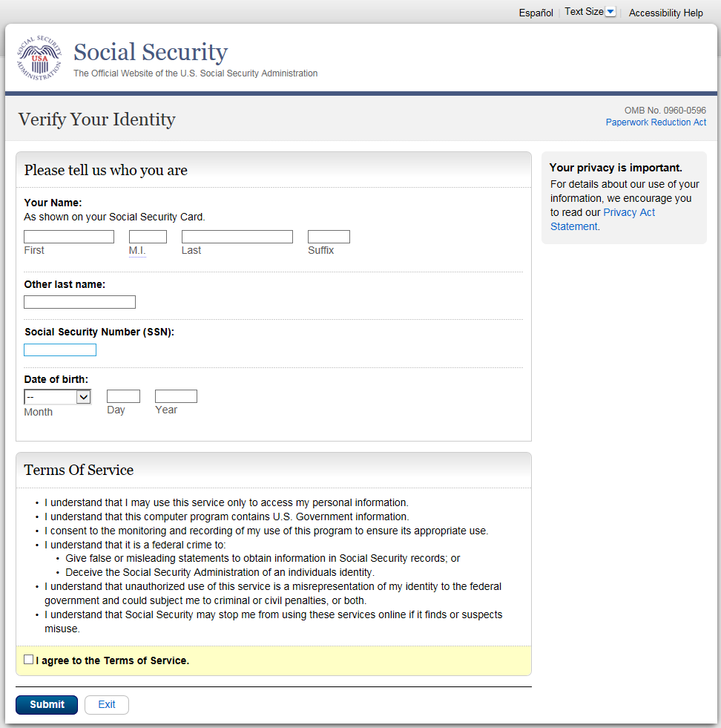Screen dimensions: 721x728
Task: Focus the Social Security Number field
Action: click(x=60, y=350)
